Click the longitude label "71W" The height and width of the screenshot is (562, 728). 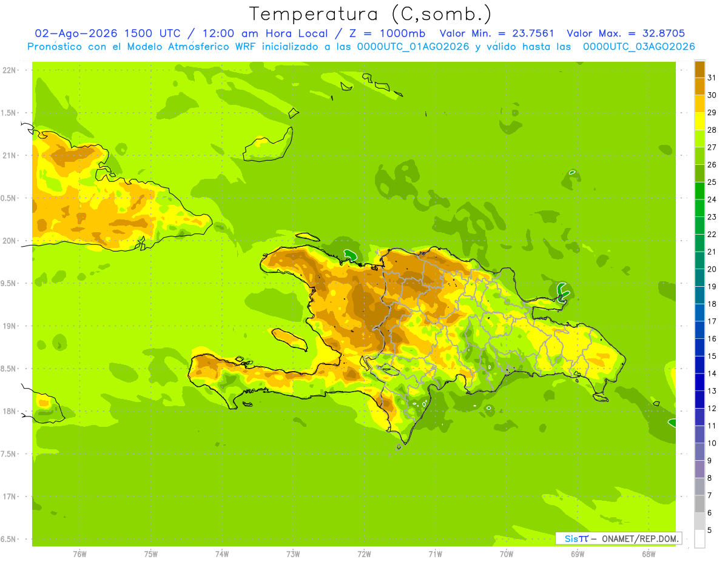[435, 554]
